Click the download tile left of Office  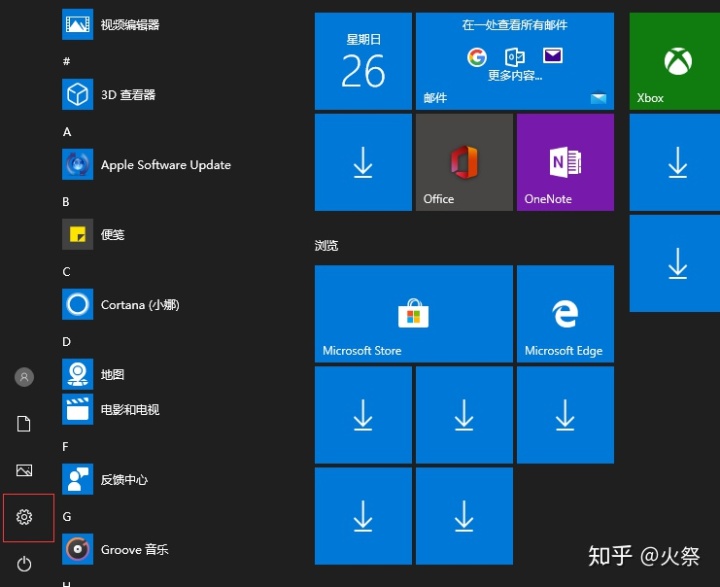pos(363,163)
